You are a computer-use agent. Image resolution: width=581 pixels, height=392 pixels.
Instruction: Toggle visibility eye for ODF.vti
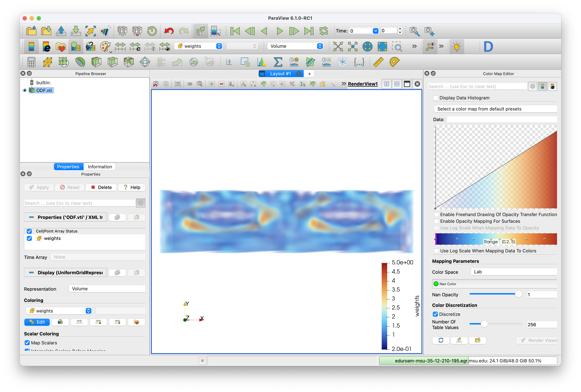point(25,90)
